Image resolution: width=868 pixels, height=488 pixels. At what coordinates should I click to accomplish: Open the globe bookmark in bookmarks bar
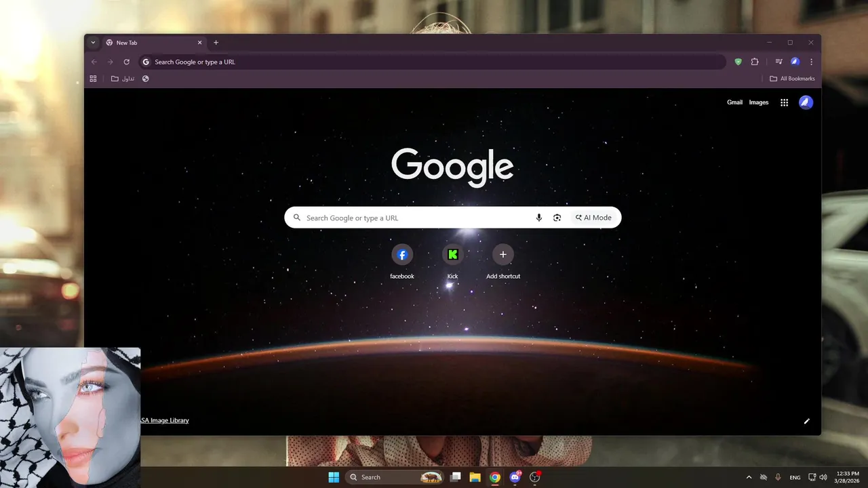(145, 79)
